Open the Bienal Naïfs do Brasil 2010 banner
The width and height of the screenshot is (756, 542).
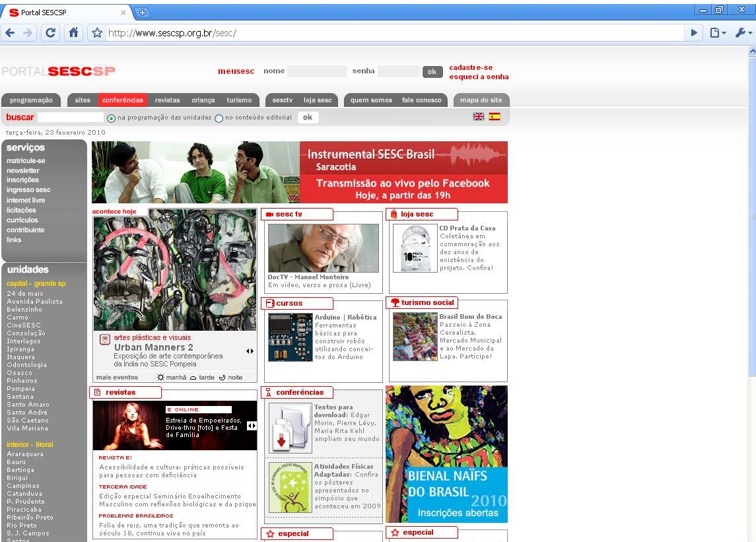[x=446, y=454]
